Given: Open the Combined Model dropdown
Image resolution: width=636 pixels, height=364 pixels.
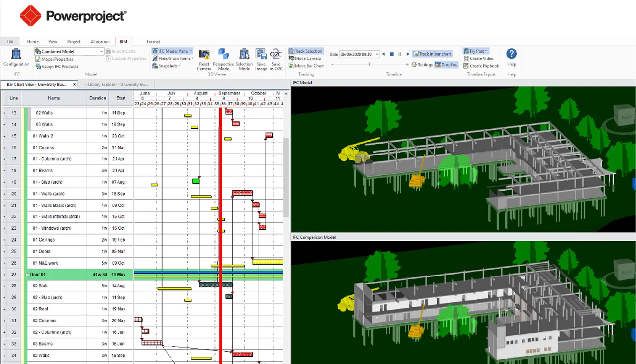Looking at the screenshot, I should 101,51.
